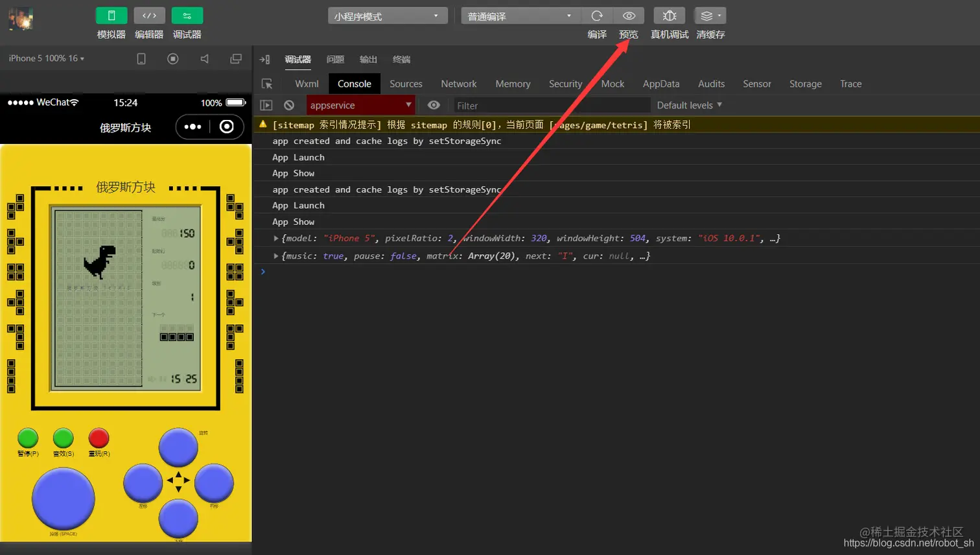Click the detach simulator window icon
This screenshot has width=980, height=555.
(x=236, y=59)
